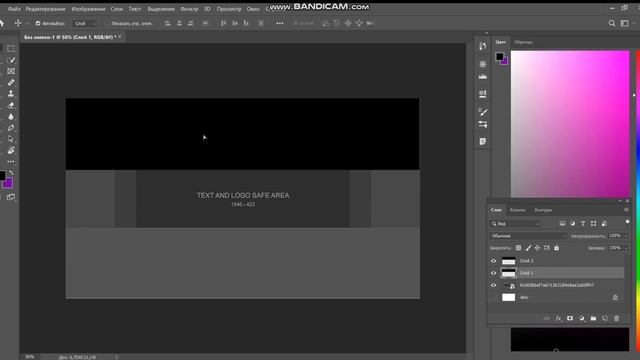This screenshot has height=360, width=640.
Task: Open the Изображение menu
Action: click(x=88, y=9)
